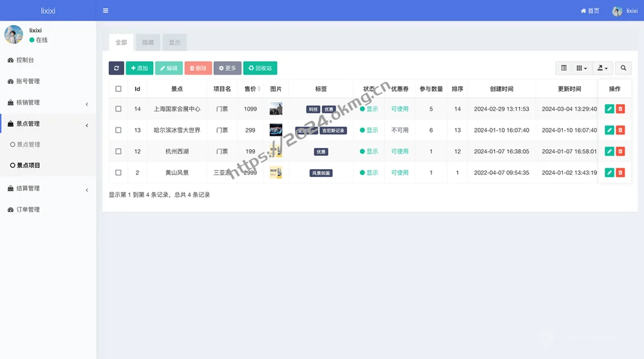This screenshot has height=359, width=644.
Task: Toggle 显示 status for row 14
Action: tap(369, 109)
